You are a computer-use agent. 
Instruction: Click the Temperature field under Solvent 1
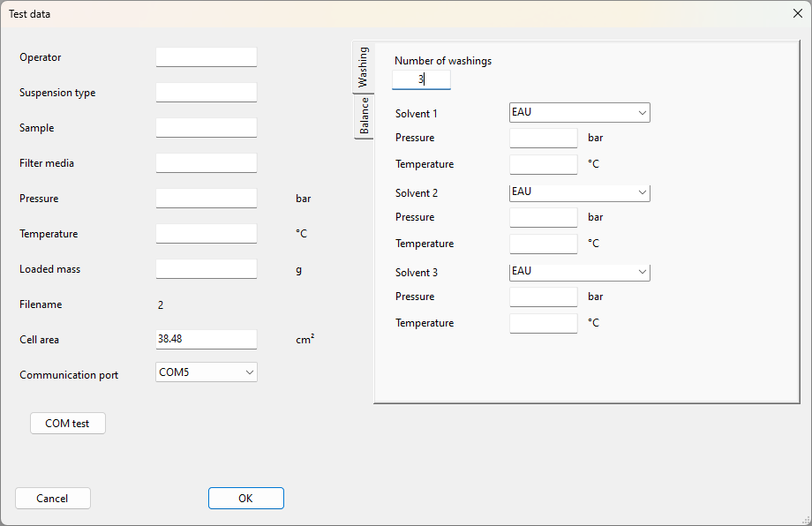click(543, 165)
